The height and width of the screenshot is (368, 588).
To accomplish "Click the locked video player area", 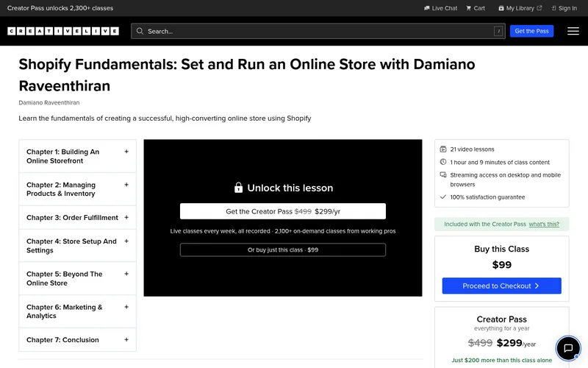I will point(283,218).
